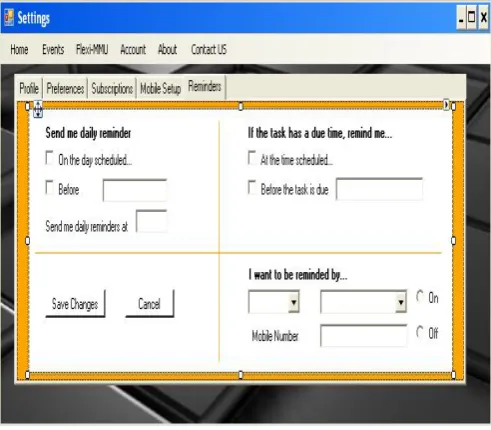Click the 'Mobile Number' label
Image resolution: width=491 pixels, height=430 pixels.
(x=275, y=336)
